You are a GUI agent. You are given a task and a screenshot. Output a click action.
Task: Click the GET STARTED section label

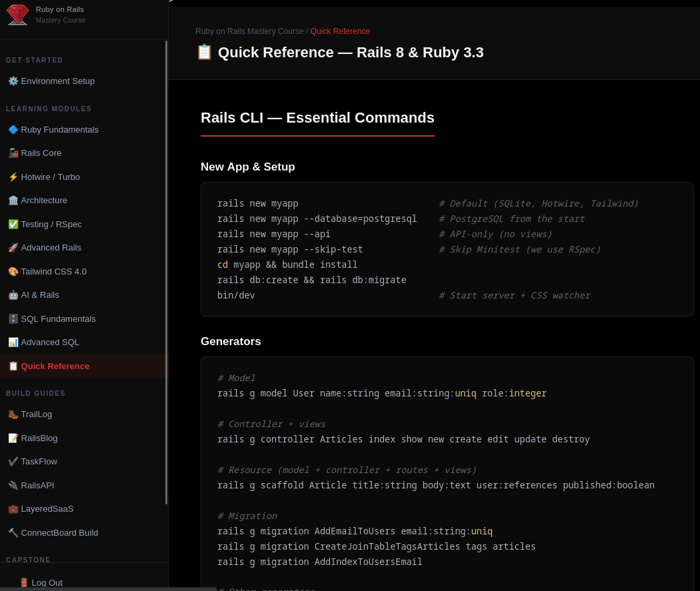click(x=35, y=60)
